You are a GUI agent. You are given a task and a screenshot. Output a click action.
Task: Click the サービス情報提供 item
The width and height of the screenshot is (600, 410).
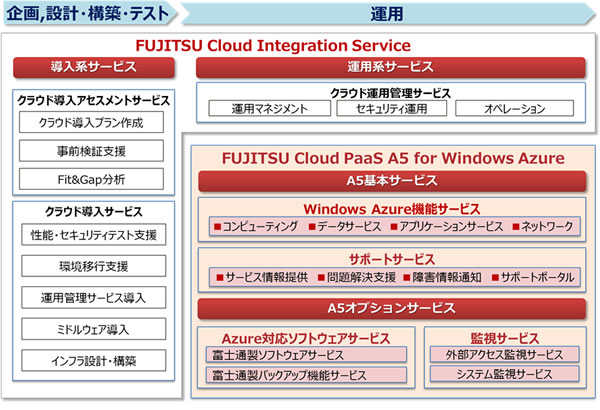[x=262, y=277]
